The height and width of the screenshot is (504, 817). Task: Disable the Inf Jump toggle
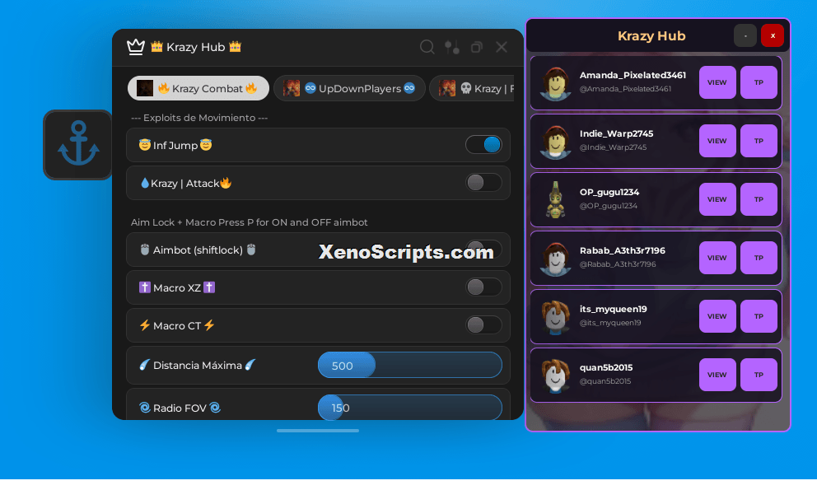pyautogui.click(x=483, y=145)
